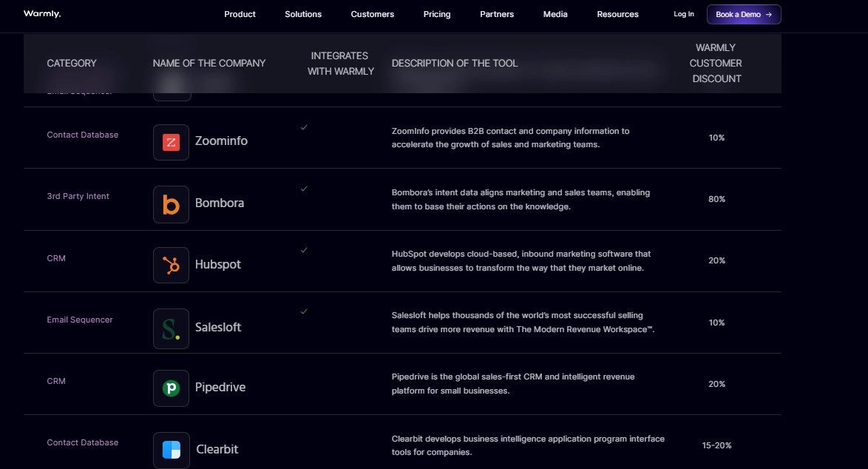The height and width of the screenshot is (469, 868).
Task: Click the Pipedrive company name
Action: point(220,388)
